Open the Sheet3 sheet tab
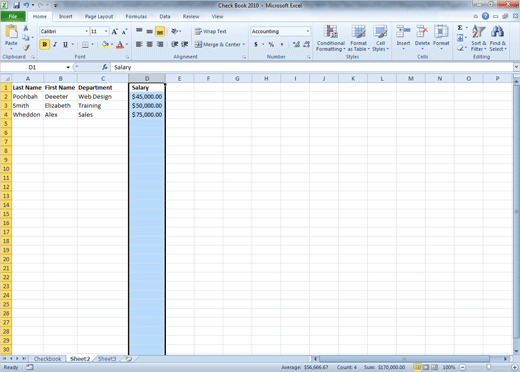This screenshot has height=372, width=520. 107,359
